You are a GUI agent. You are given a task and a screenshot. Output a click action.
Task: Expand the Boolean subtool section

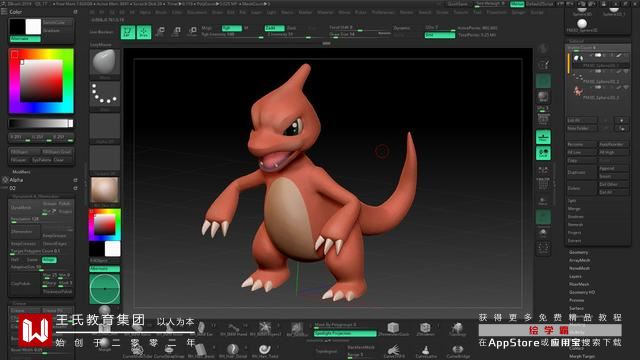click(x=576, y=217)
